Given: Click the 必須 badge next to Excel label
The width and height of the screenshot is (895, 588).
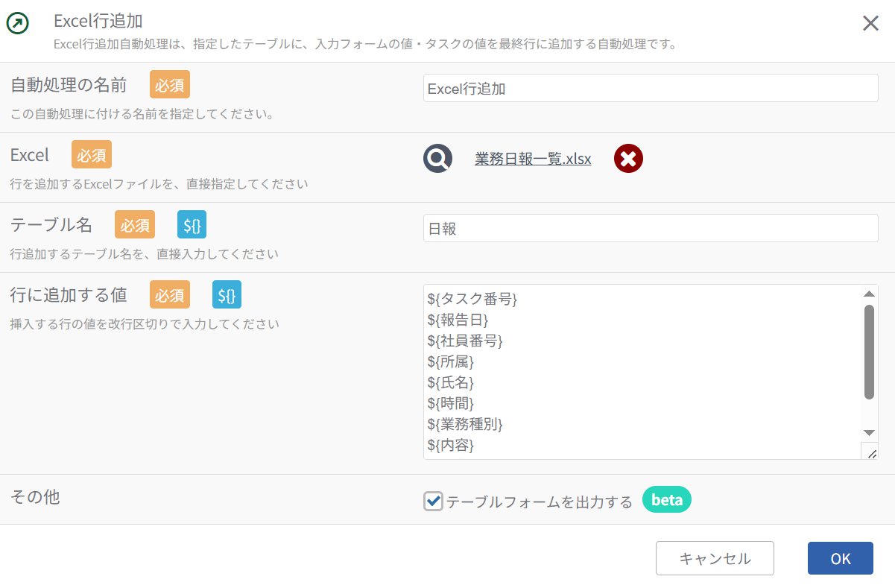Looking at the screenshot, I should [x=92, y=154].
